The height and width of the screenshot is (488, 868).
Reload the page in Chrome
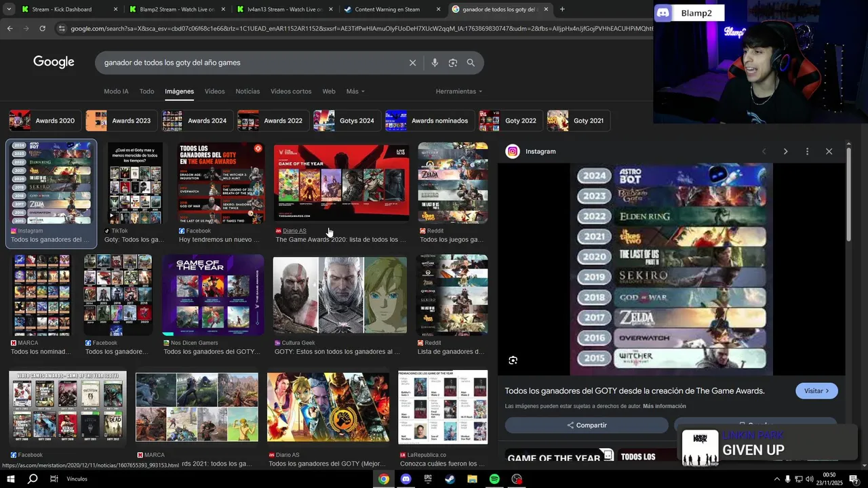coord(42,28)
